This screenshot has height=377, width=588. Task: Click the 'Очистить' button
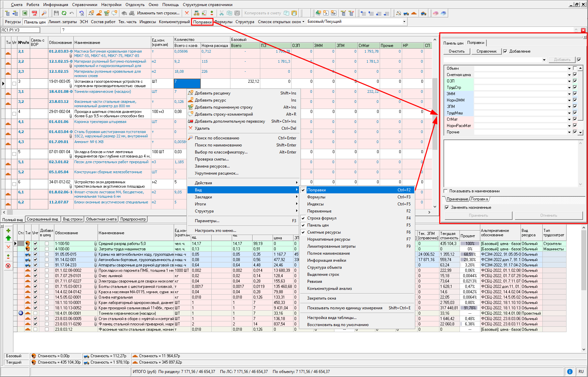tap(457, 51)
